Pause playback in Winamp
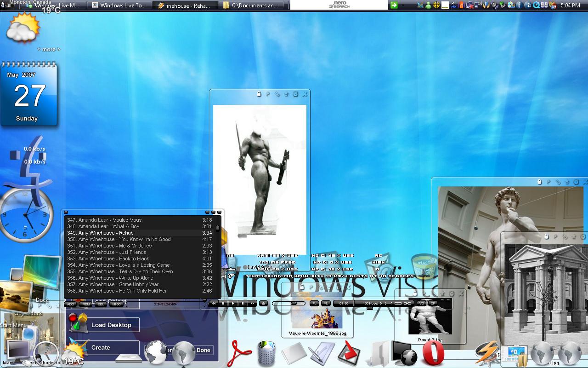 (x=243, y=304)
